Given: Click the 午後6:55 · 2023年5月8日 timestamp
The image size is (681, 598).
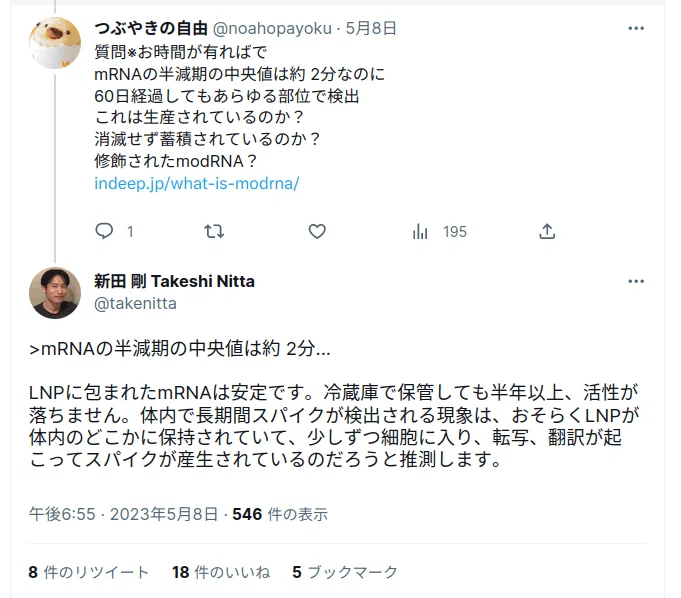Looking at the screenshot, I should (123, 514).
